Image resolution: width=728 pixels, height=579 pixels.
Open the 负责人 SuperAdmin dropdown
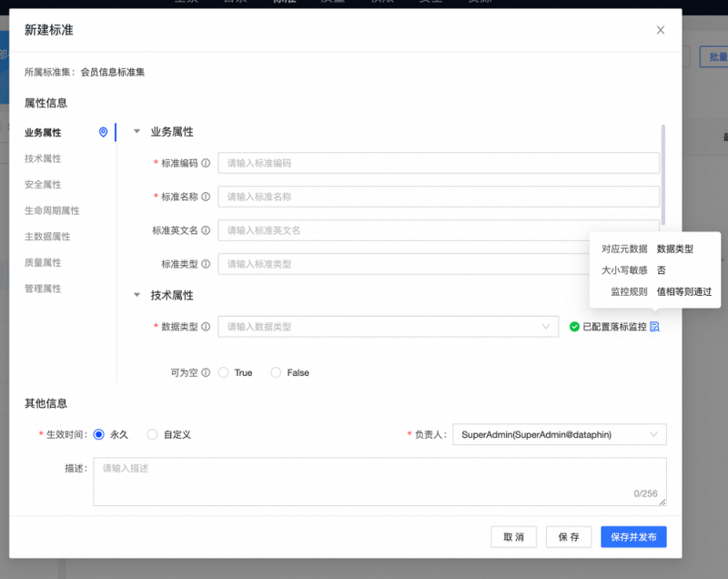point(559,435)
